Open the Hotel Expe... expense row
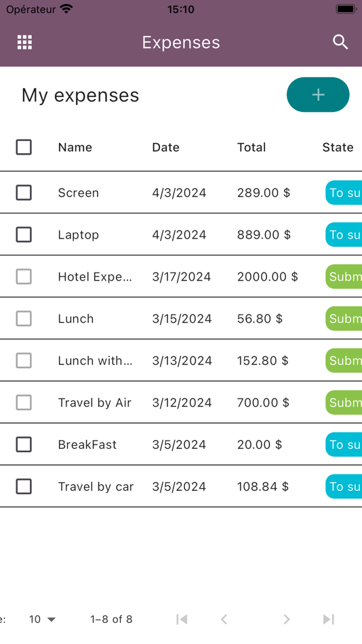Screen dimensions: 362x644 (x=181, y=277)
